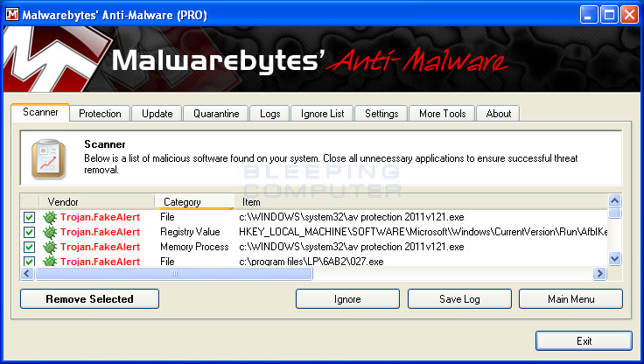Open the More Tools tab
The height and width of the screenshot is (364, 644).
(x=443, y=114)
